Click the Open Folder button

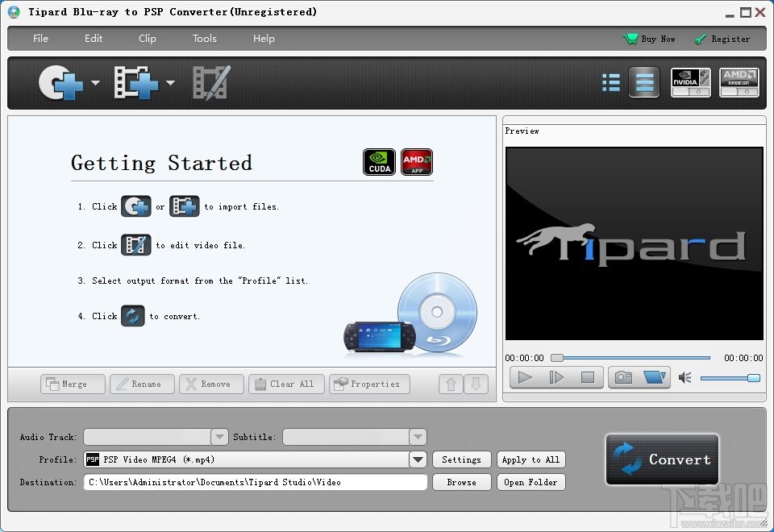[531, 482]
